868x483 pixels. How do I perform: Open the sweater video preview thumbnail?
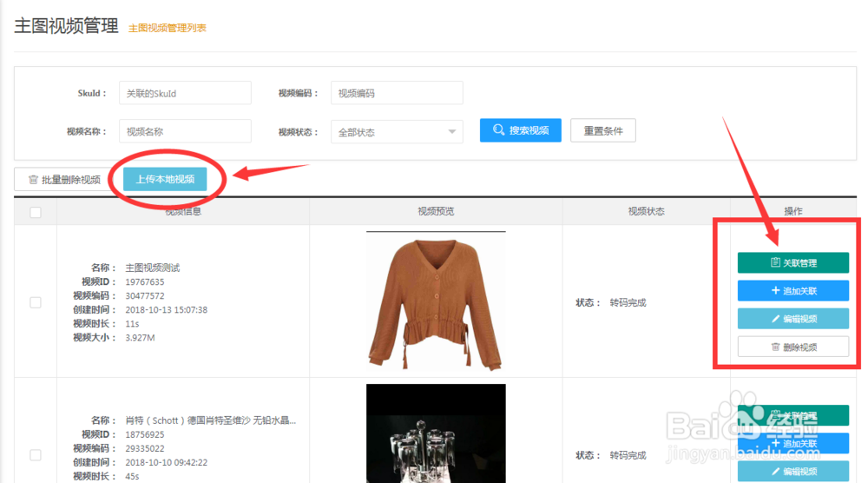pyautogui.click(x=436, y=301)
